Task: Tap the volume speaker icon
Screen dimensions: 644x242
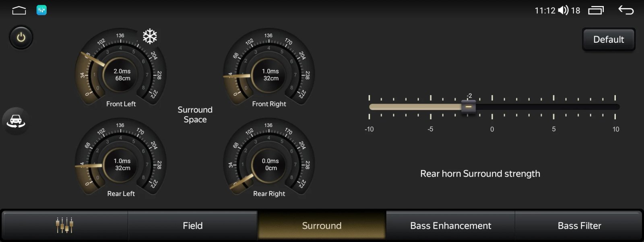Action: tap(563, 10)
